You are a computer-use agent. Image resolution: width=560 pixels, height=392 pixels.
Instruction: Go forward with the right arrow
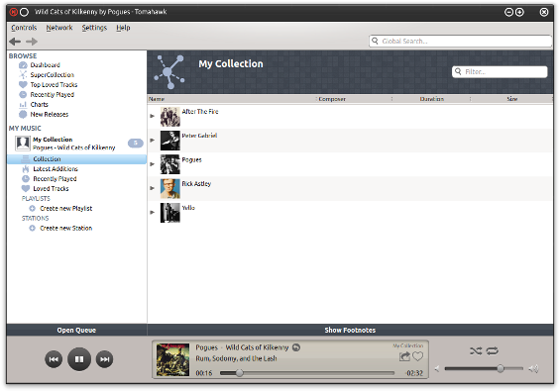click(32, 42)
